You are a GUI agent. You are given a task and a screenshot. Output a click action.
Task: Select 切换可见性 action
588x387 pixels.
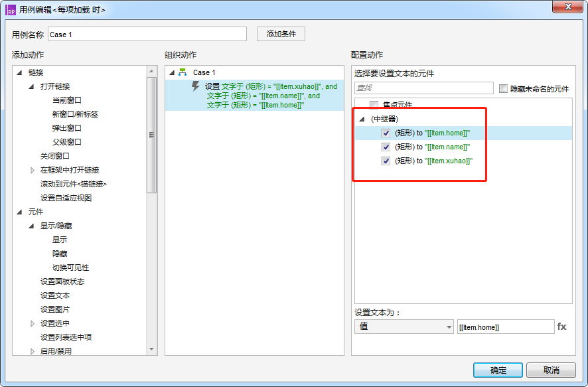(70, 268)
